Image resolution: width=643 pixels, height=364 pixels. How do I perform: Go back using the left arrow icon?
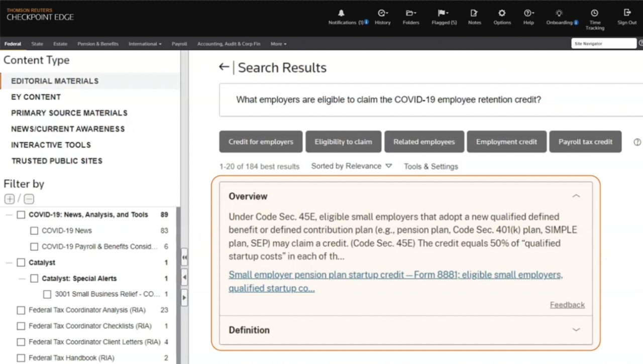tap(224, 67)
